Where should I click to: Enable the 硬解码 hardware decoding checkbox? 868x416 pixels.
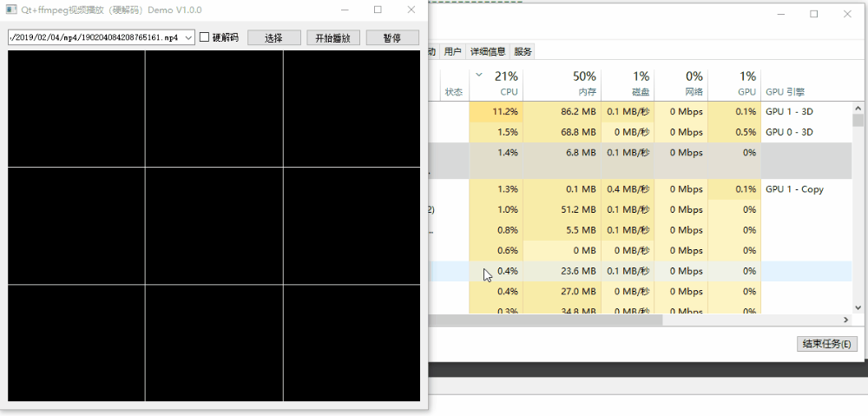(204, 37)
